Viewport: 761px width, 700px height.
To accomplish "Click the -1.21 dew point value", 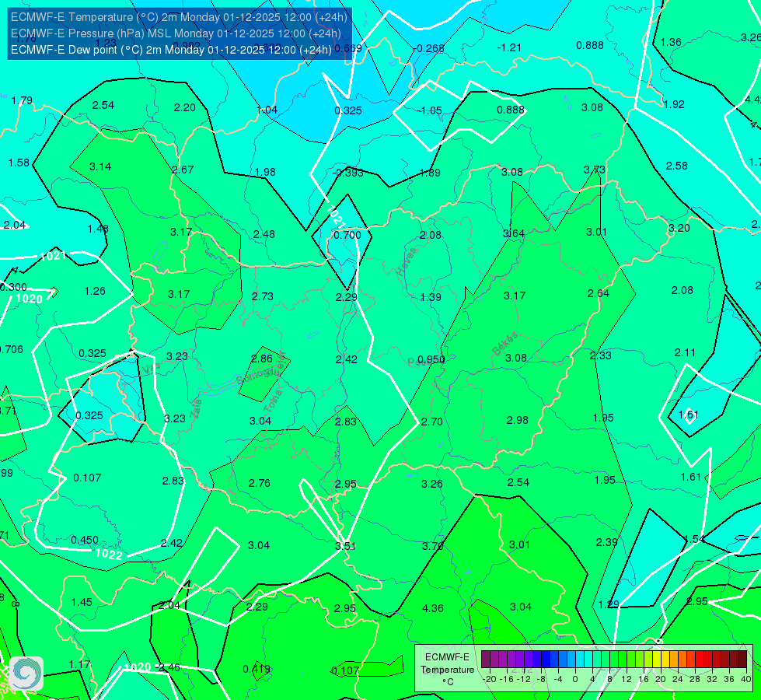I will tap(509, 47).
